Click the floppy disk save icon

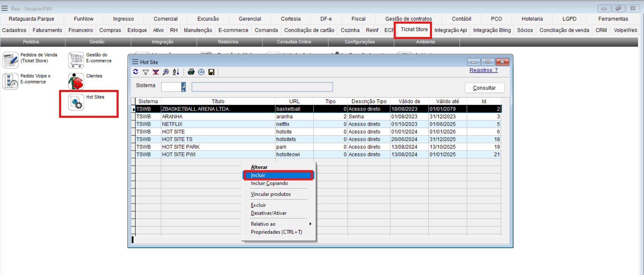tap(211, 72)
